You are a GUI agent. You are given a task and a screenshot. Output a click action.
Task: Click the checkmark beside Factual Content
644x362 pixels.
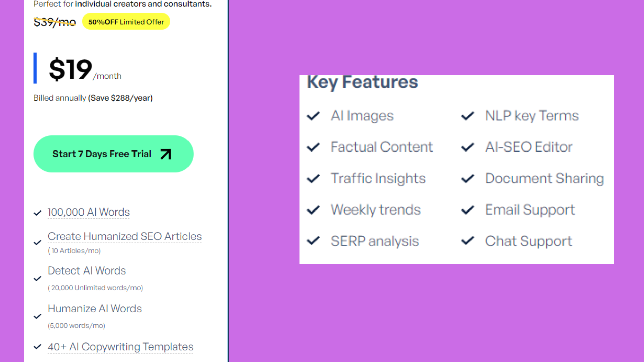click(x=313, y=147)
